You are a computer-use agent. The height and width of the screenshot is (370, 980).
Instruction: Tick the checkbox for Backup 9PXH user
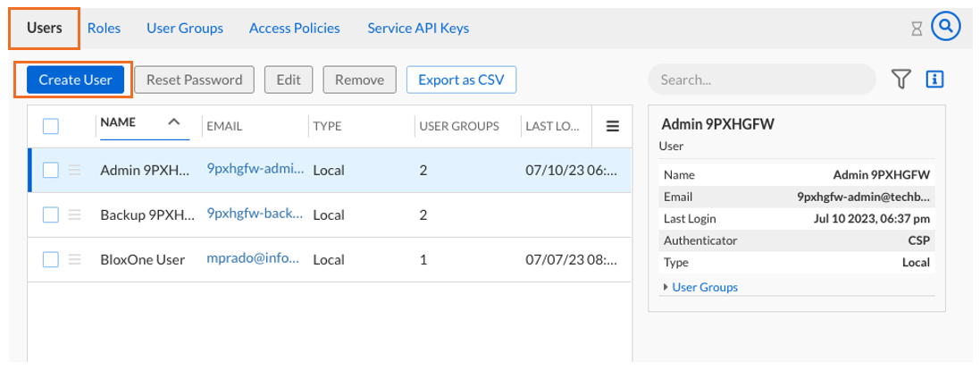click(51, 214)
